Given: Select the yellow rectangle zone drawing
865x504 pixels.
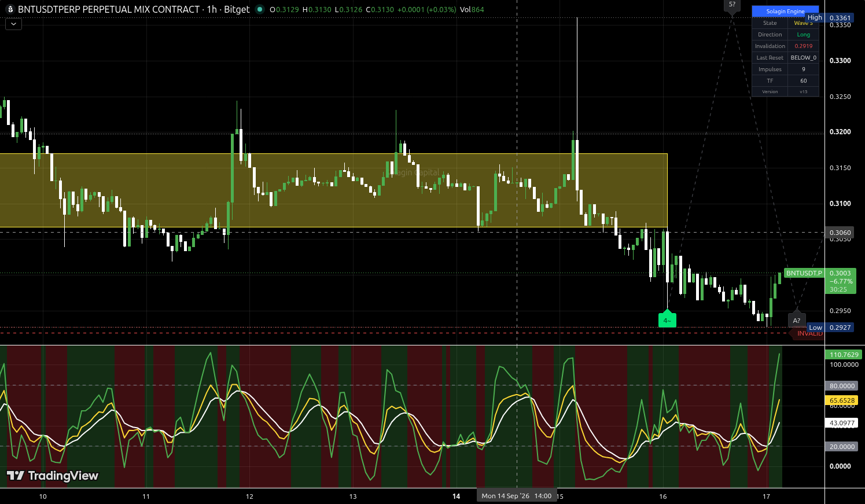Looking at the screenshot, I should [x=334, y=190].
